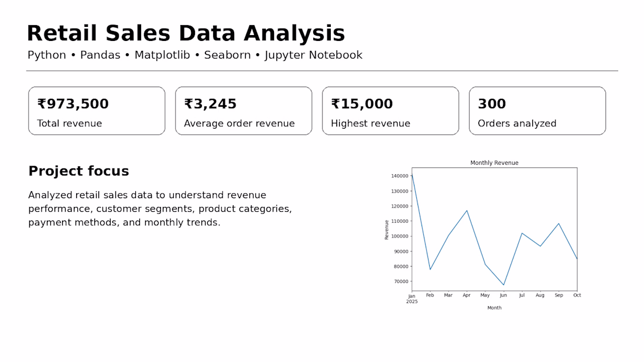Image resolution: width=644 pixels, height=362 pixels.
Task: Select the "110000" y-axis tick label
Action: [x=400, y=221]
